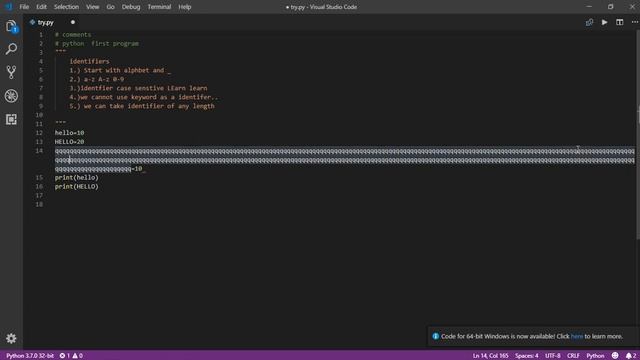The width and height of the screenshot is (640, 360).
Task: Click the 'identifiers' heading line
Action: coord(89,61)
